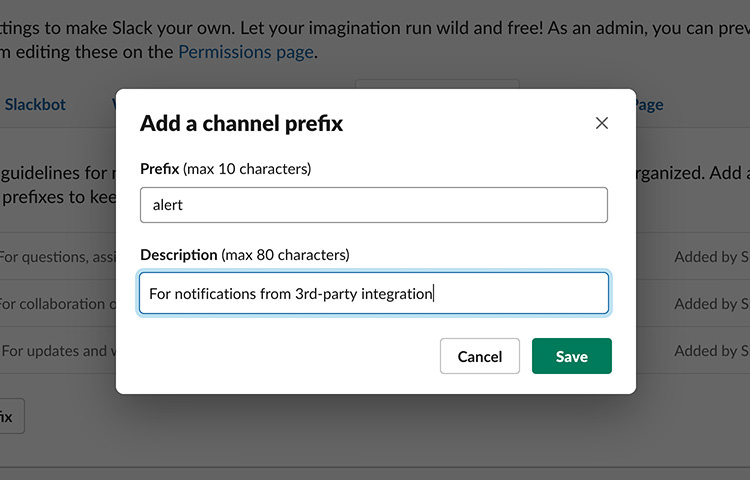Screen dimensions: 750x480
Task: Save the new channel prefix
Action: pos(572,356)
